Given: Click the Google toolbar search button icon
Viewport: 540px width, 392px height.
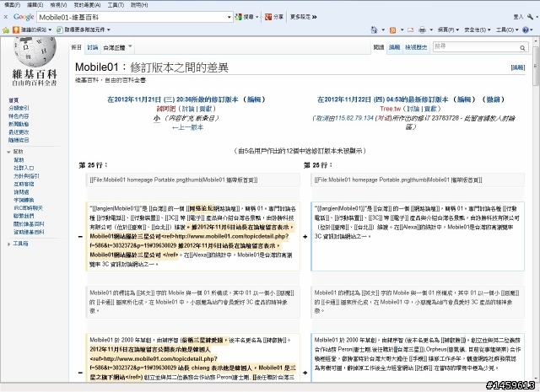Looking at the screenshot, I should 238,17.
